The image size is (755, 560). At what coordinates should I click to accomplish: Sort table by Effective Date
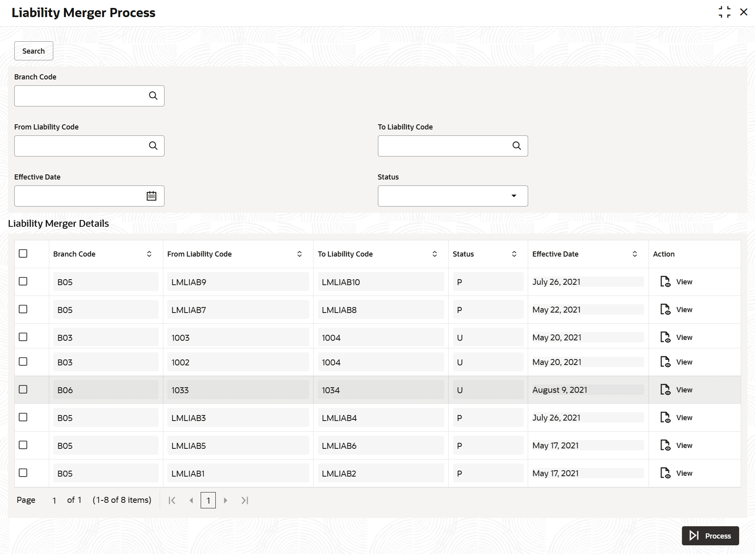pos(635,254)
